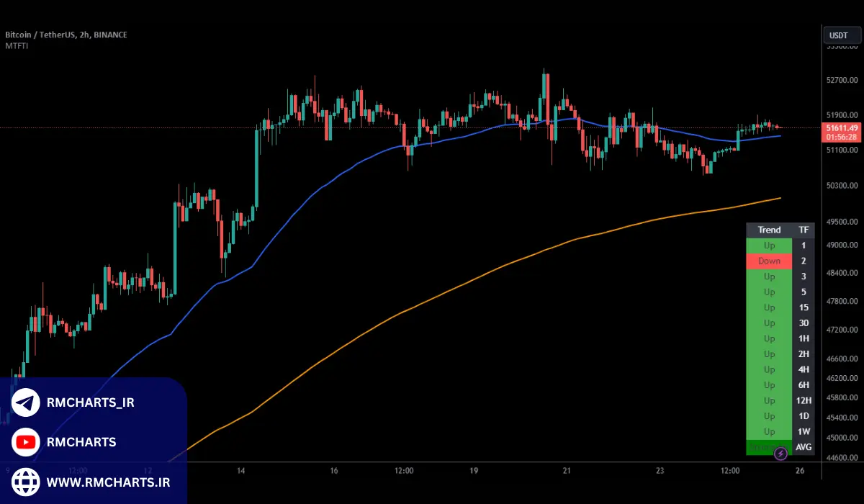Click the RMCHARTS_IR Telegram handle text

[x=91, y=402]
